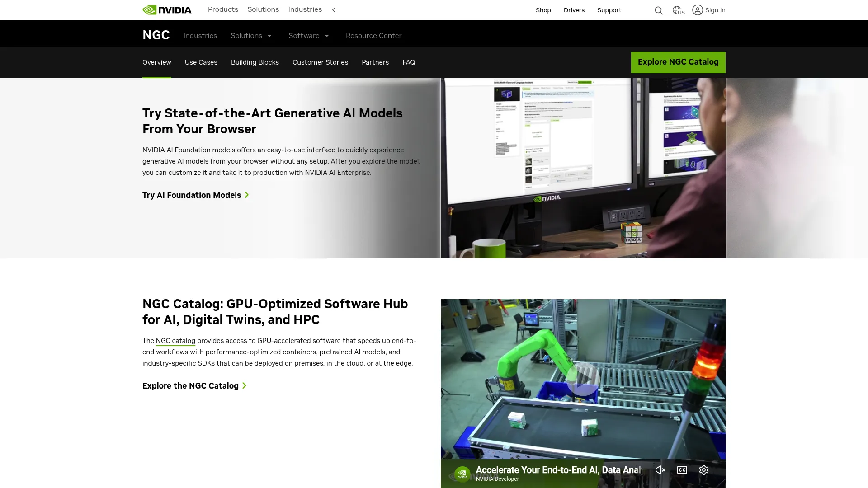Expand the Software dropdown in NGC bar
Image resolution: width=868 pixels, height=488 pixels.
[x=309, y=36]
